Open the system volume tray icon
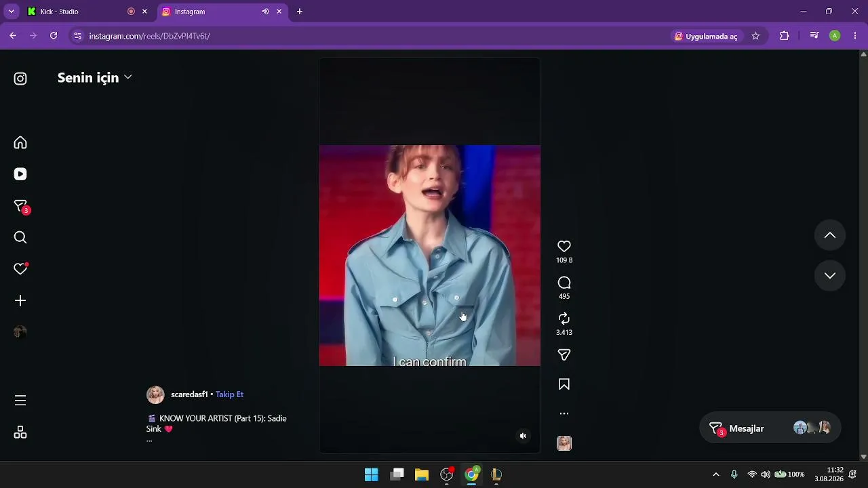868x488 pixels. (x=766, y=474)
